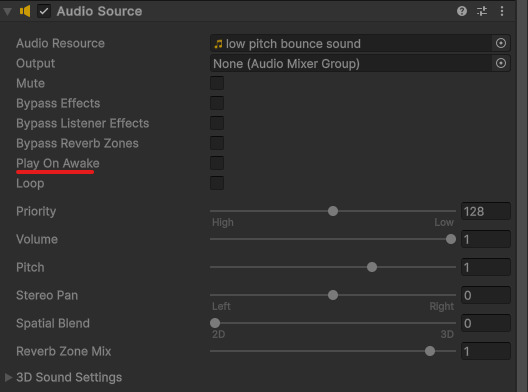Click the Priority slider handle
Viewport: 528px width, 392px height.
[x=333, y=211]
